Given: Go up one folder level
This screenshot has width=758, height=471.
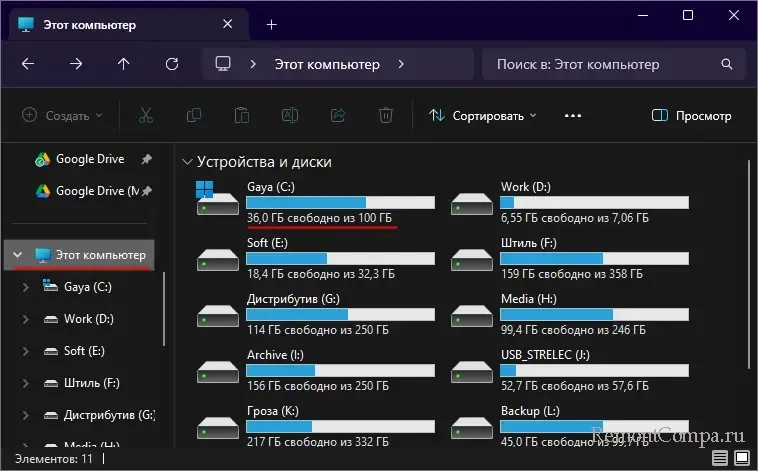Looking at the screenshot, I should [x=124, y=64].
